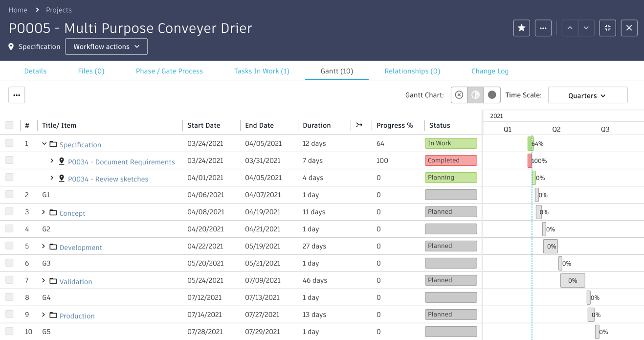Click the folder icon for Production
644x340 pixels.
[53, 316]
